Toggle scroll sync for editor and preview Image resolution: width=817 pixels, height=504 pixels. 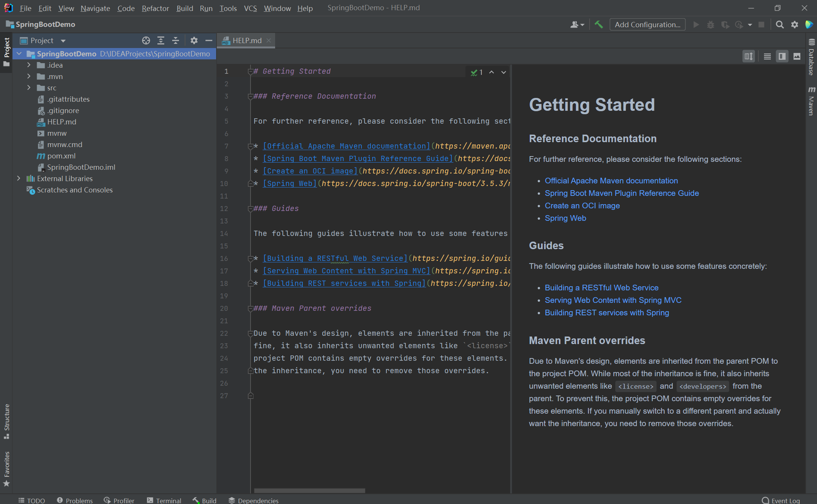[749, 56]
